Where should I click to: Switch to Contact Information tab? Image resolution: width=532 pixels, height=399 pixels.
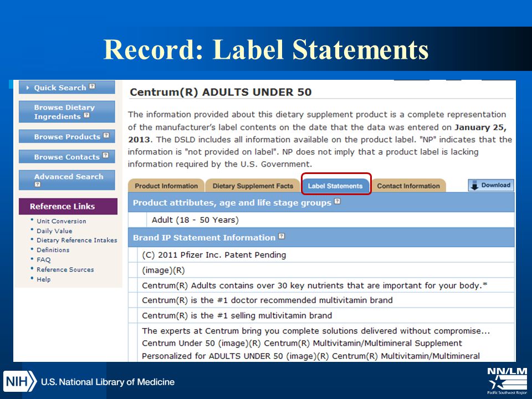[x=408, y=186]
